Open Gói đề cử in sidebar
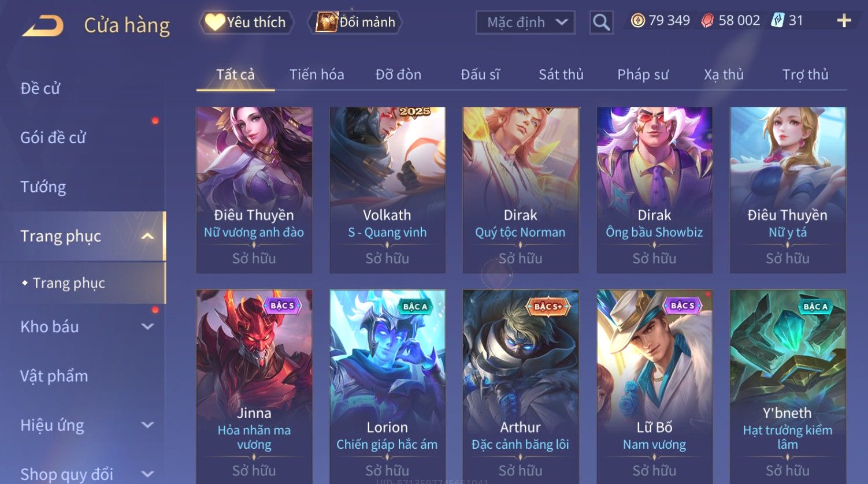 point(53,137)
